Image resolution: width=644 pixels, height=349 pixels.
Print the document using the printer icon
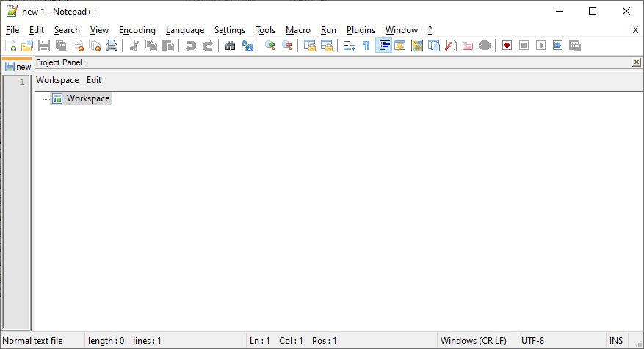112,46
